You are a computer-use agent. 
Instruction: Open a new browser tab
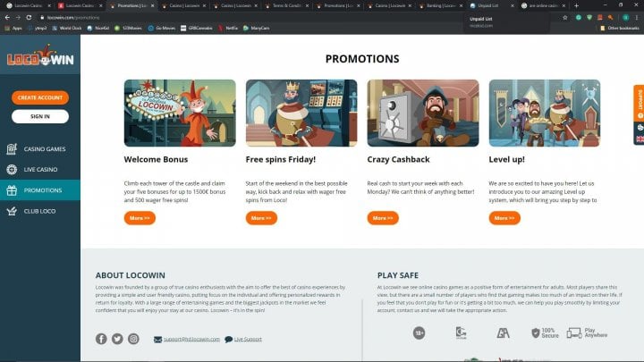(x=576, y=5)
